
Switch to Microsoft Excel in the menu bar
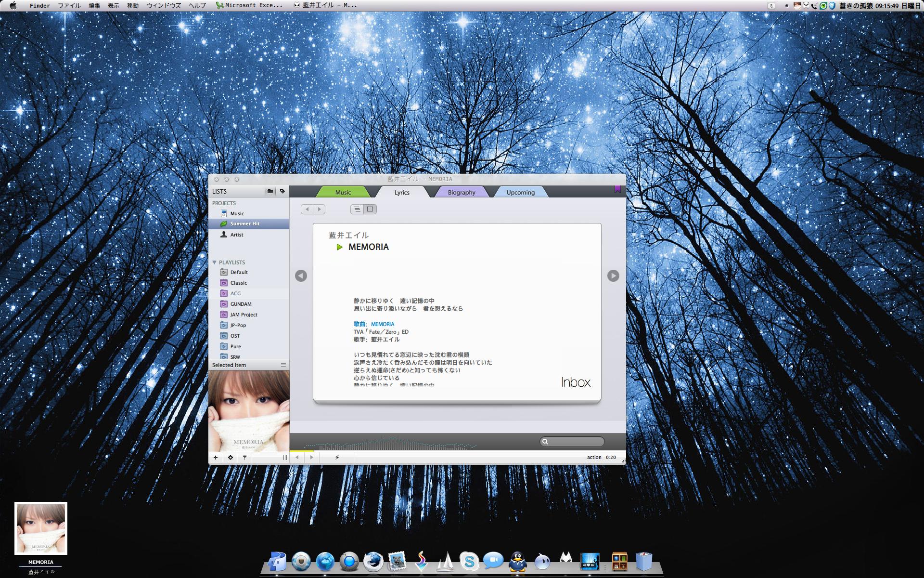(x=249, y=5)
